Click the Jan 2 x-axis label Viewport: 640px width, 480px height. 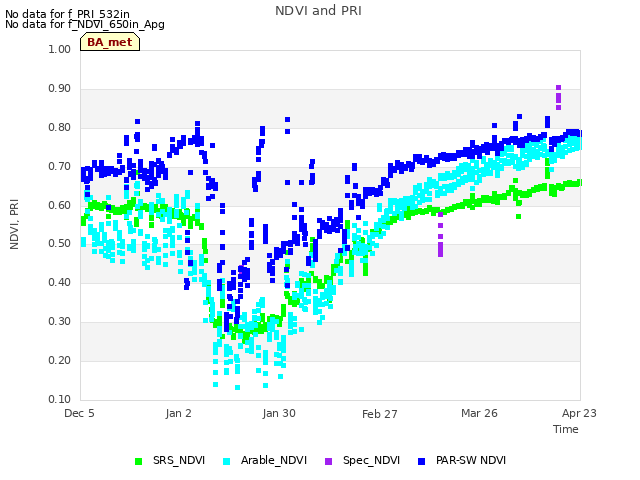pos(178,413)
